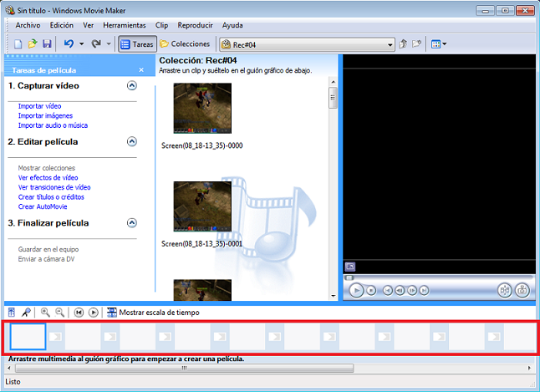
Task: Select the Screen(08_18-13_35)-0000 clip thumbnail
Action: [202, 108]
